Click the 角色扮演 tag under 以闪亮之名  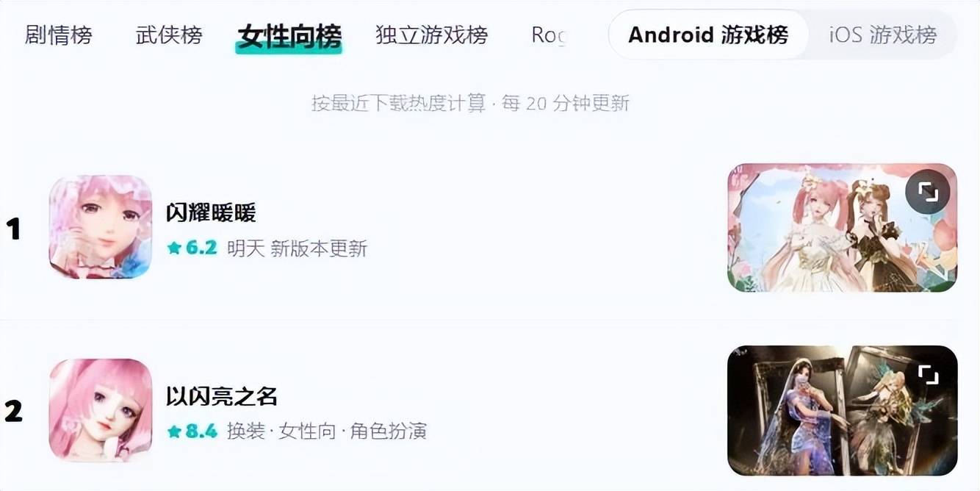tap(388, 431)
